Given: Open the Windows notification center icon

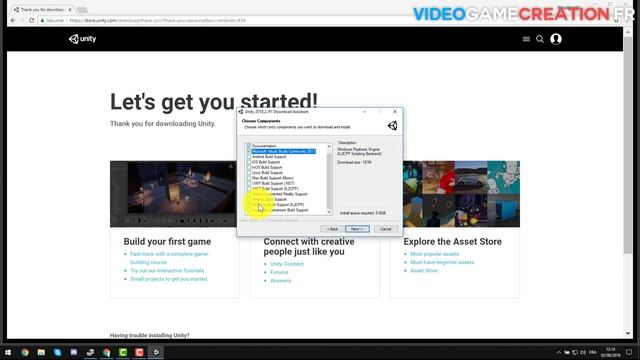Looking at the screenshot, I should point(629,353).
